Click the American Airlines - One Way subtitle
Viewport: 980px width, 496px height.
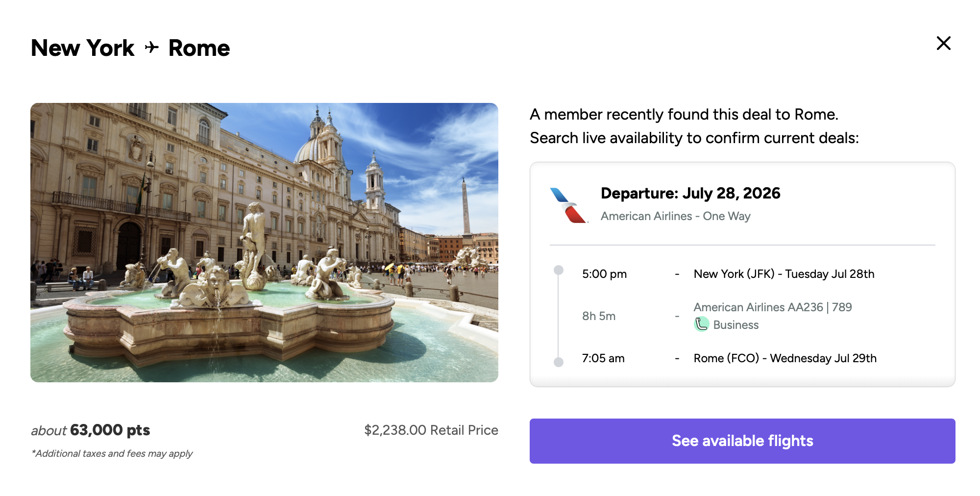pyautogui.click(x=675, y=216)
